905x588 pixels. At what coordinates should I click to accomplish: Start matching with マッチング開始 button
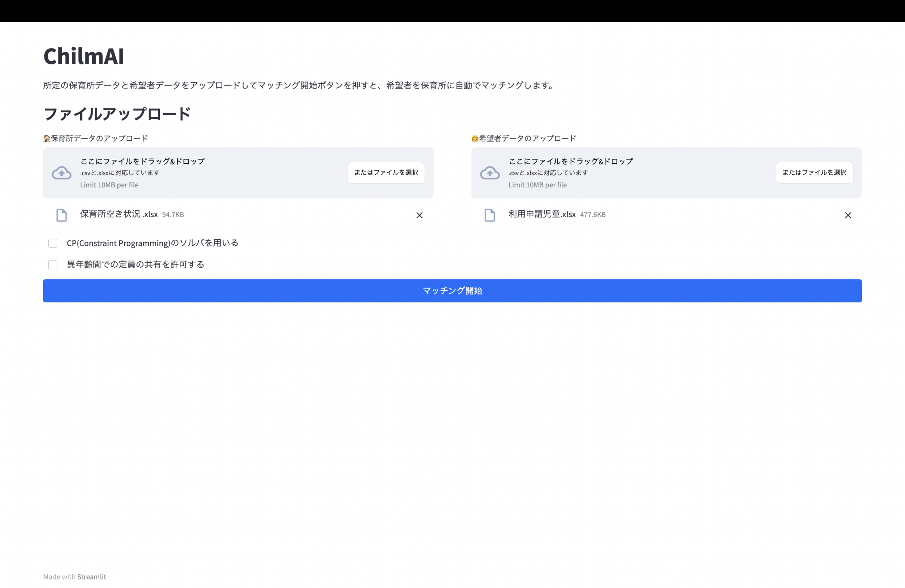452,291
